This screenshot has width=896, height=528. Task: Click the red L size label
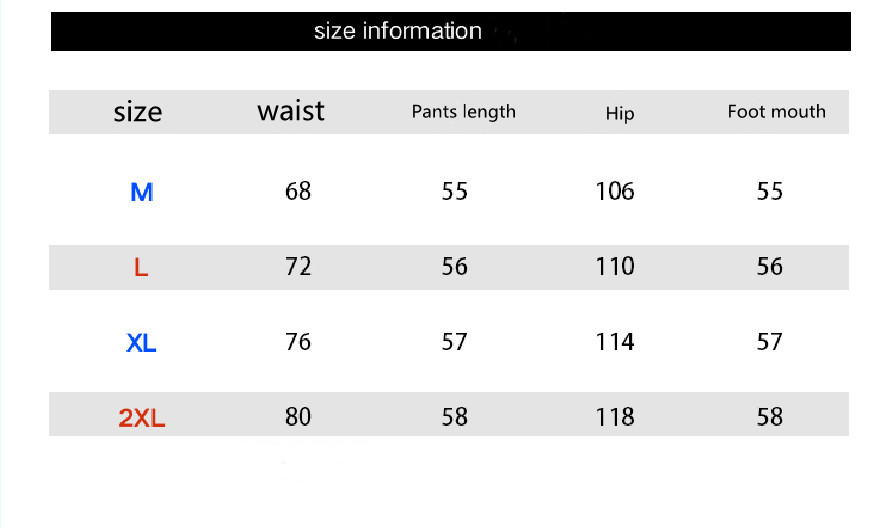[141, 268]
